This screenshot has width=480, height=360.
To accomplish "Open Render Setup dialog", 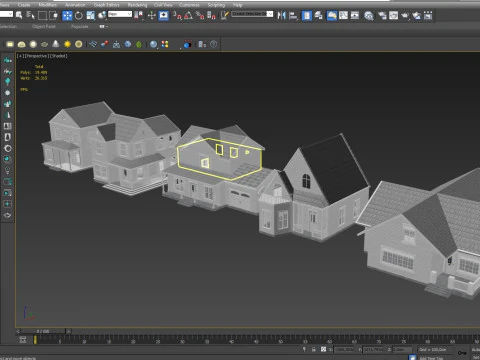I will pos(382,15).
